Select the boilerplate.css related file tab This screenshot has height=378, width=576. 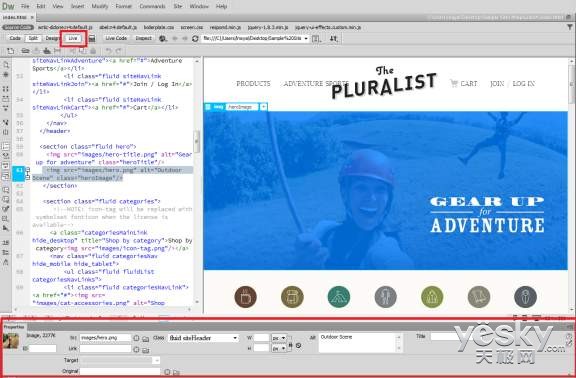159,27
